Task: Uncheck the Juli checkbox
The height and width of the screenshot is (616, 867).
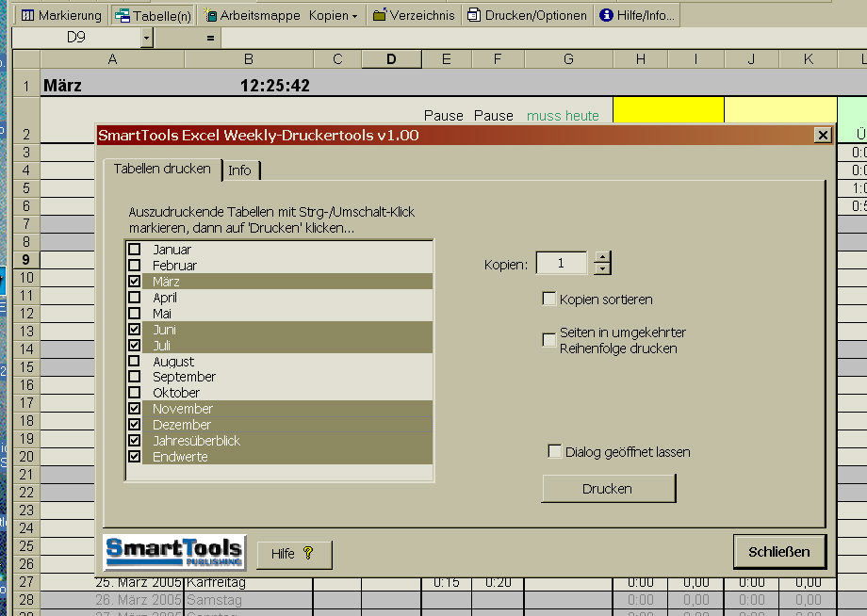Action: click(x=135, y=346)
